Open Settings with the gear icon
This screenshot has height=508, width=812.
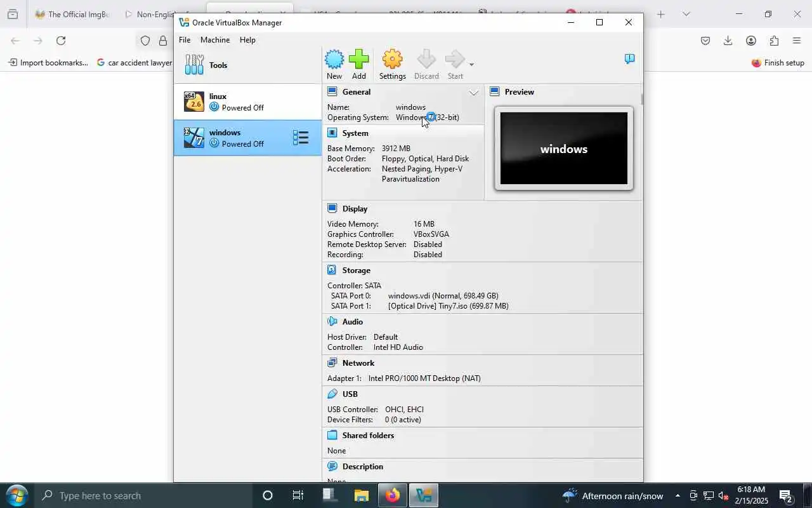coord(392,59)
